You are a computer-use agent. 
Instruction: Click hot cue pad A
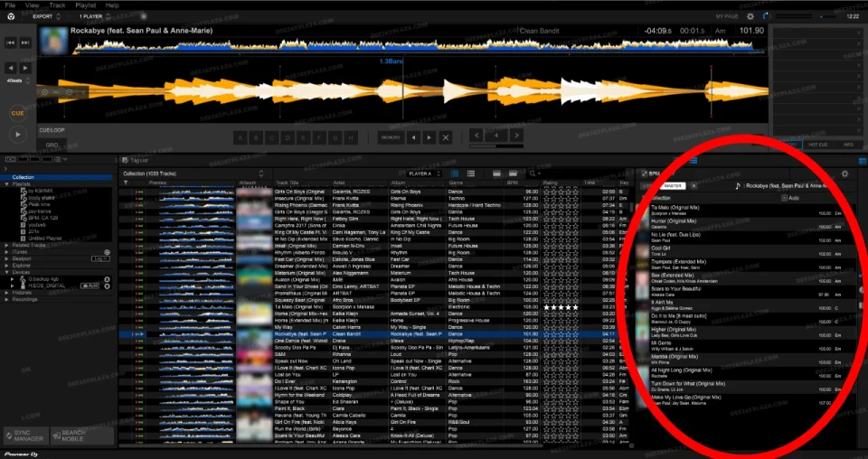pos(241,137)
